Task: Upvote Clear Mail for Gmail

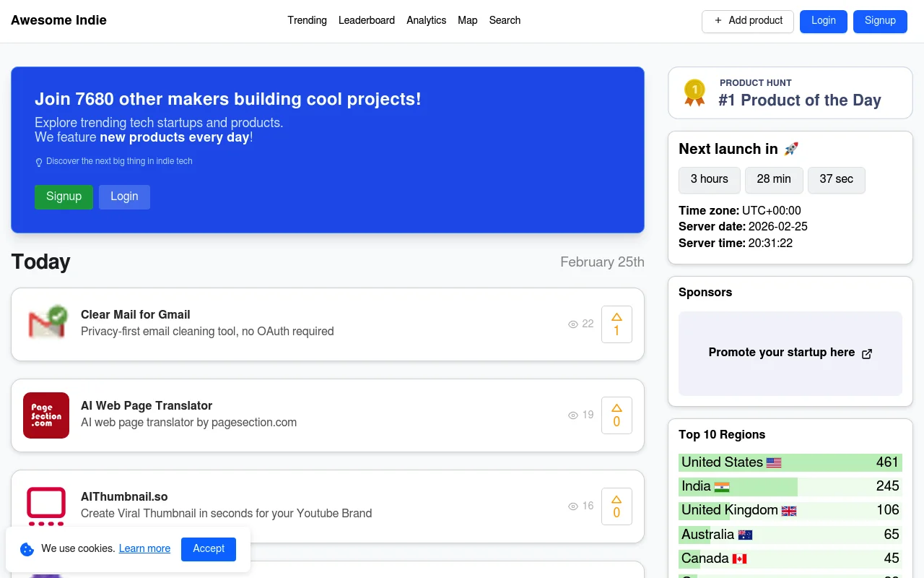Action: (x=616, y=324)
